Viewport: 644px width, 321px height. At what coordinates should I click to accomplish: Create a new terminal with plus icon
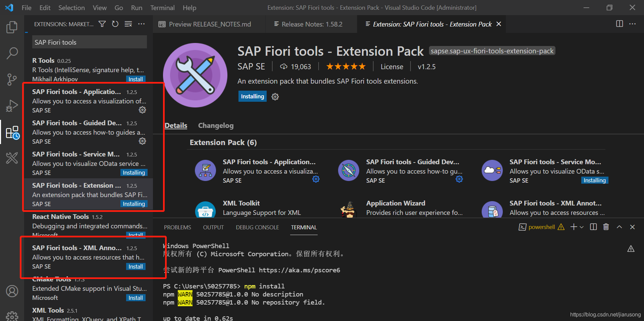574,227
